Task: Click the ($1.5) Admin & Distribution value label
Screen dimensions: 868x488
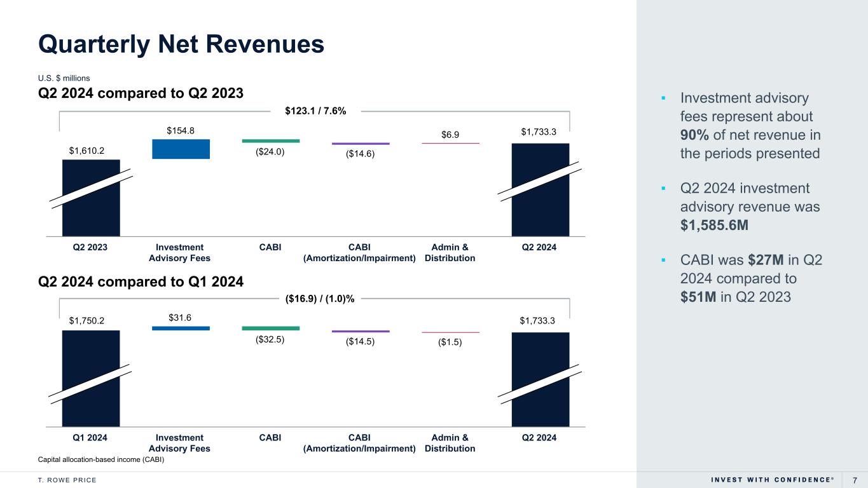Action: [450, 342]
